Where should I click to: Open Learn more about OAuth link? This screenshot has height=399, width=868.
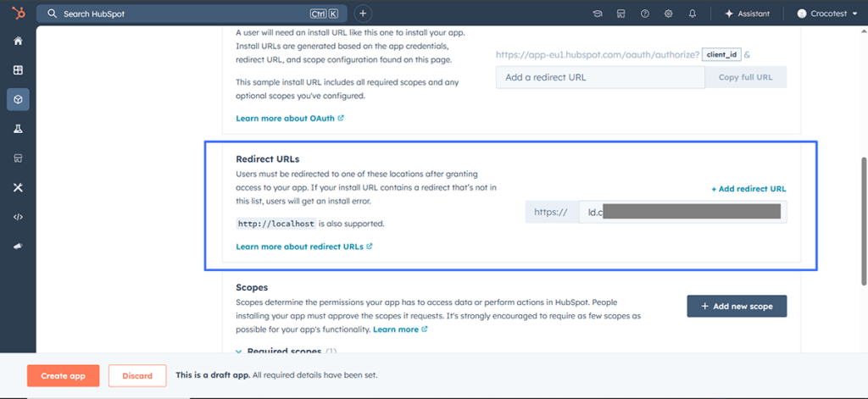290,118
